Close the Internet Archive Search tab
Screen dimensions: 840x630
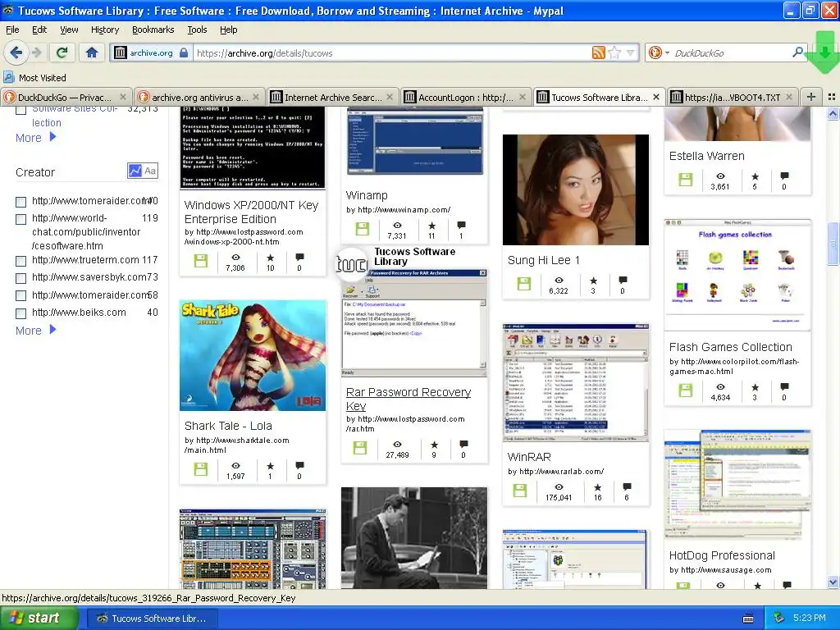pyautogui.click(x=390, y=97)
